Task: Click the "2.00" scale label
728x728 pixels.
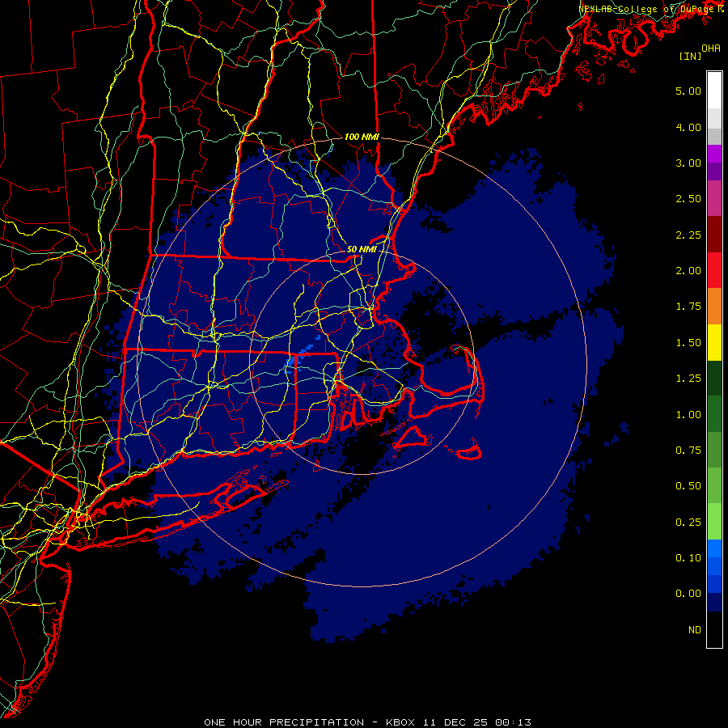Action: coord(688,271)
